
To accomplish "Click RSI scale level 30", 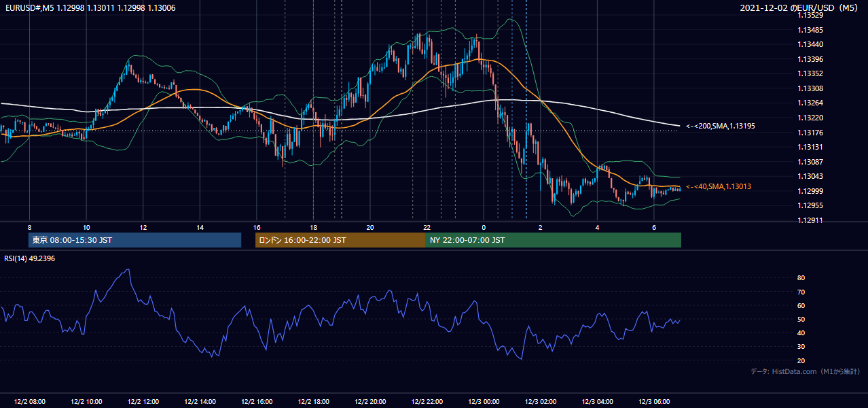I will [801, 347].
